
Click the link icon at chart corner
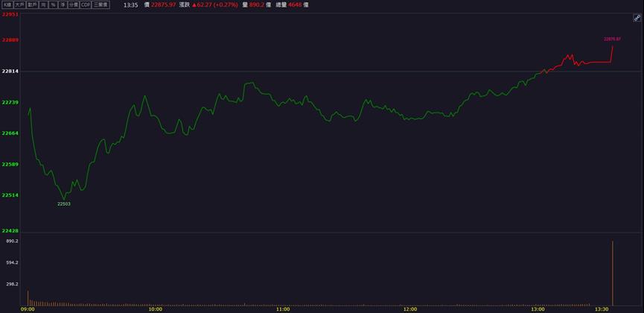point(637,18)
